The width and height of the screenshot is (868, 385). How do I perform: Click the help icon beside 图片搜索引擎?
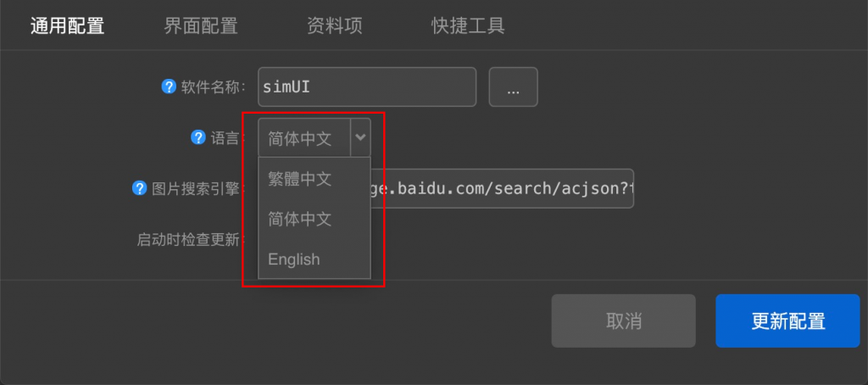point(140,188)
